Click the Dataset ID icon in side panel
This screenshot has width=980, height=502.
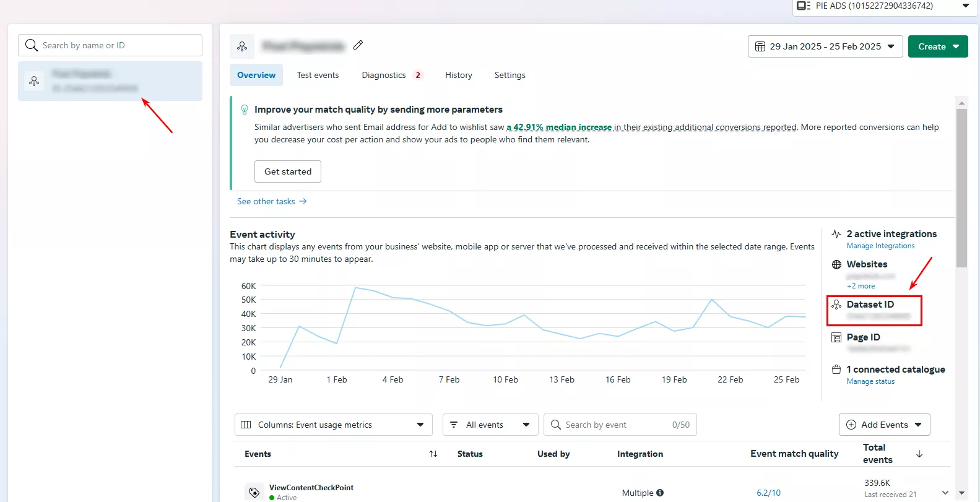(x=836, y=305)
